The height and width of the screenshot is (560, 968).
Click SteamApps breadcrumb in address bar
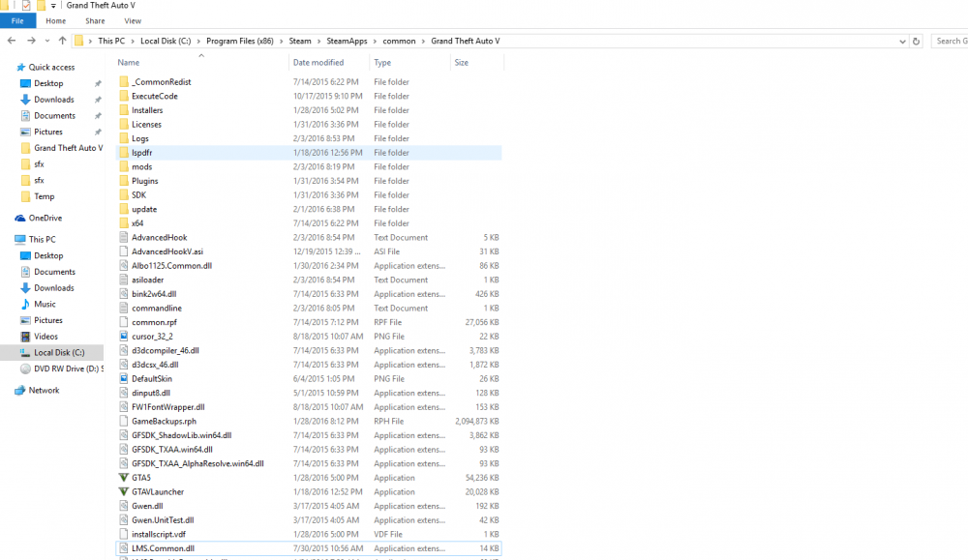pyautogui.click(x=347, y=41)
